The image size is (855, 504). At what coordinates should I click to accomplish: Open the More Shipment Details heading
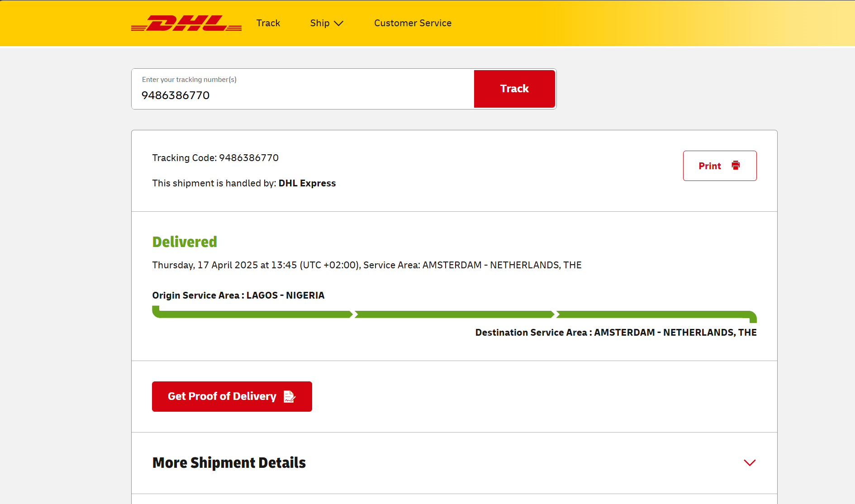[229, 463]
